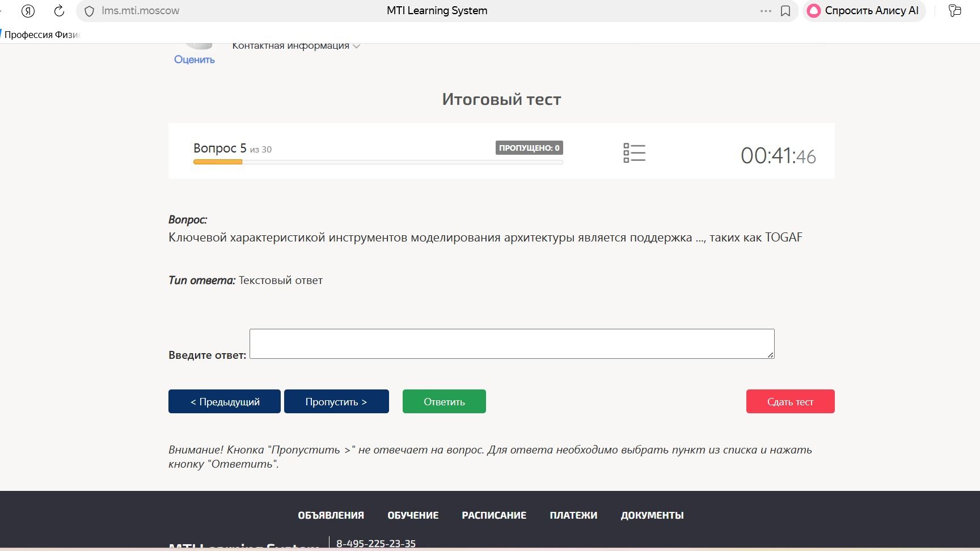Skip question using Пропустить button
The height and width of the screenshot is (551, 980).
coord(336,401)
